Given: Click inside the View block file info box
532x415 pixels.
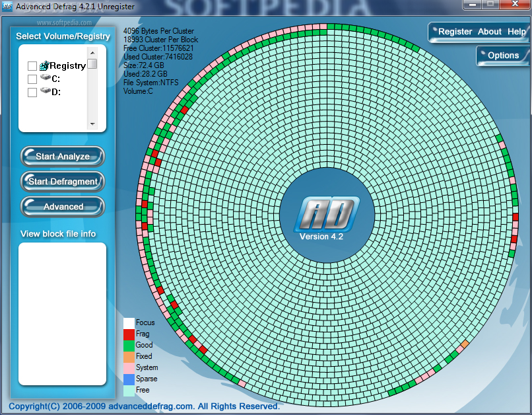Looking at the screenshot, I should pyautogui.click(x=63, y=314).
